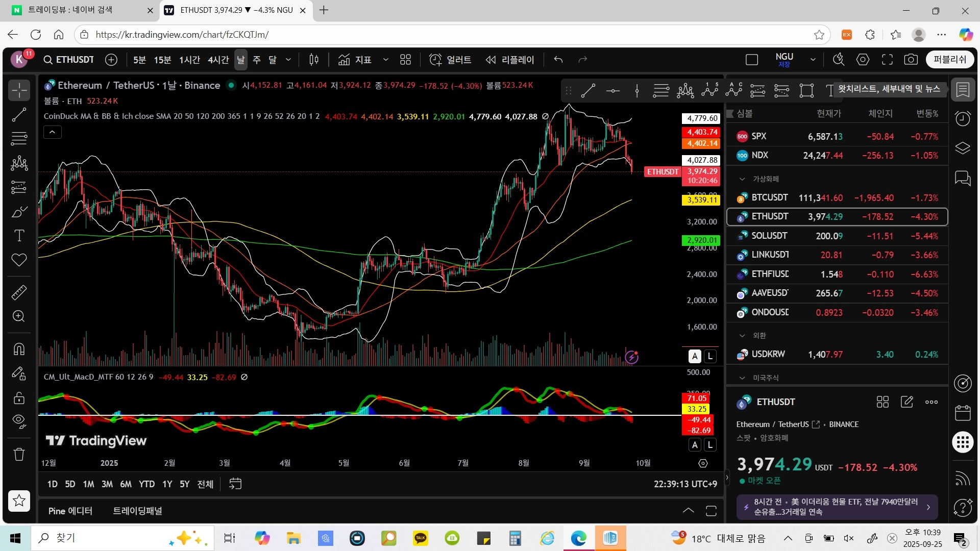Image resolution: width=980 pixels, height=551 pixels.
Task: Add symbol to compare with plus icon
Action: point(111,60)
